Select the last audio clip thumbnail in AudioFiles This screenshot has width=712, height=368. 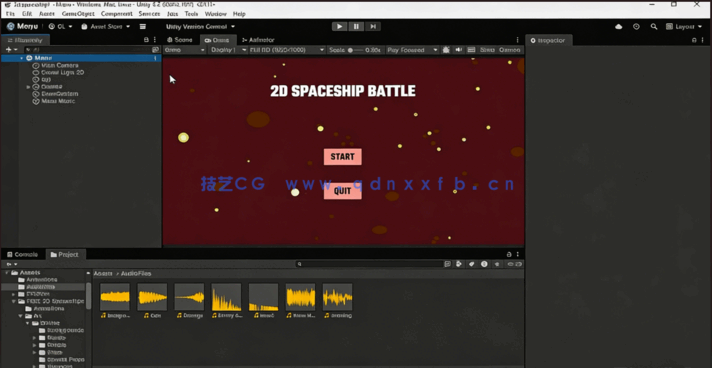[337, 297]
